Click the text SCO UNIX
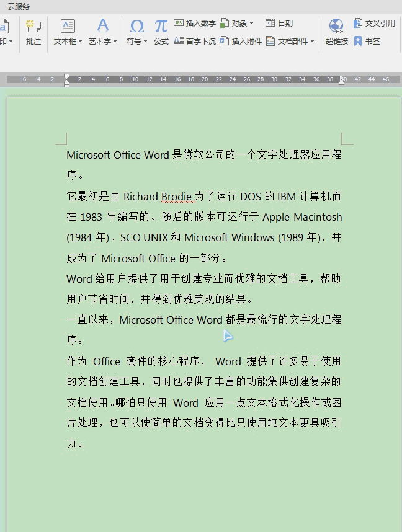 point(144,237)
